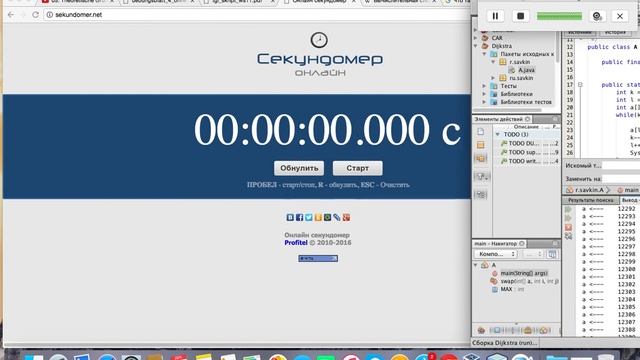Click second orange icon in action items sidebar
The image size is (640, 360).
coord(481,145)
